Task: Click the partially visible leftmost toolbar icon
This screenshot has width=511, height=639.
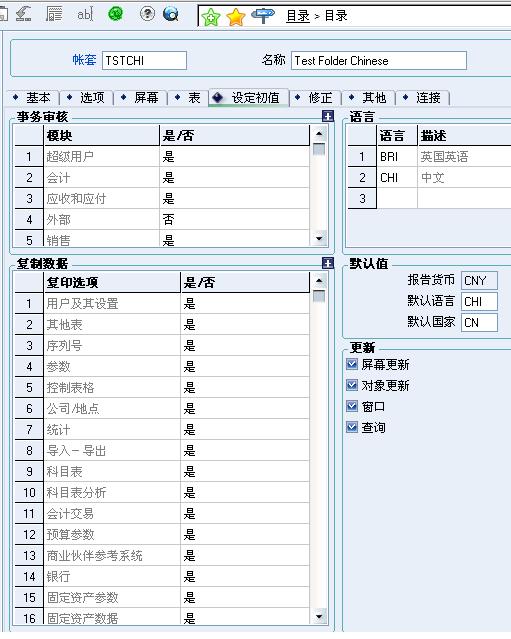Action: pos(3,14)
